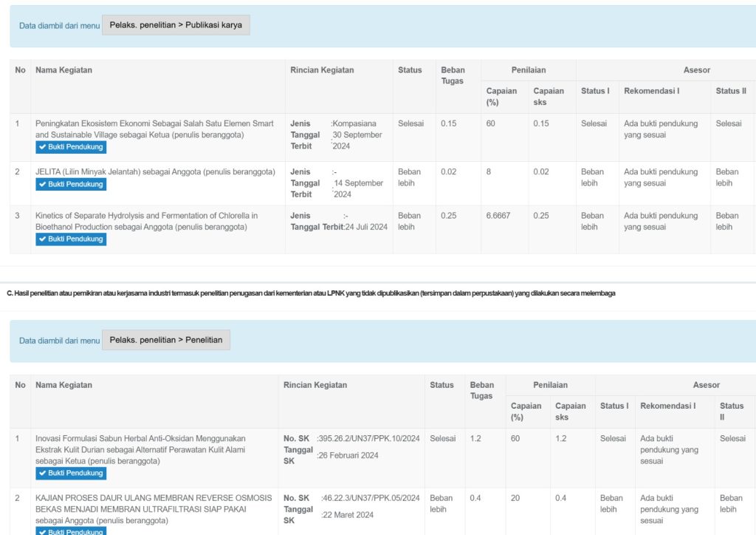
Task: Click the Asesor header in the Publikasi karya table
Action: (696, 70)
